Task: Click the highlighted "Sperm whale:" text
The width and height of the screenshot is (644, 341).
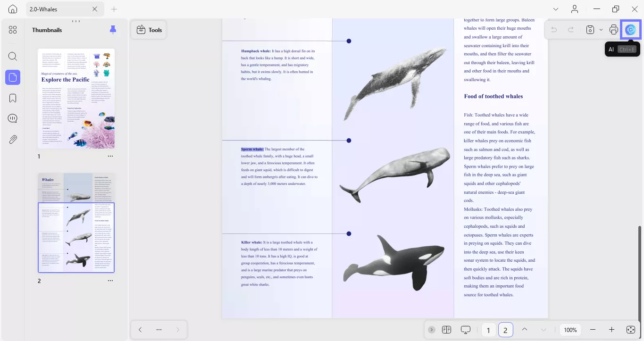Action: coord(252,150)
